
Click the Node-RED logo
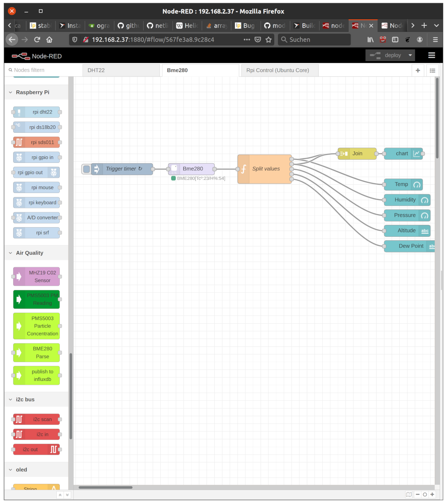coord(37,56)
